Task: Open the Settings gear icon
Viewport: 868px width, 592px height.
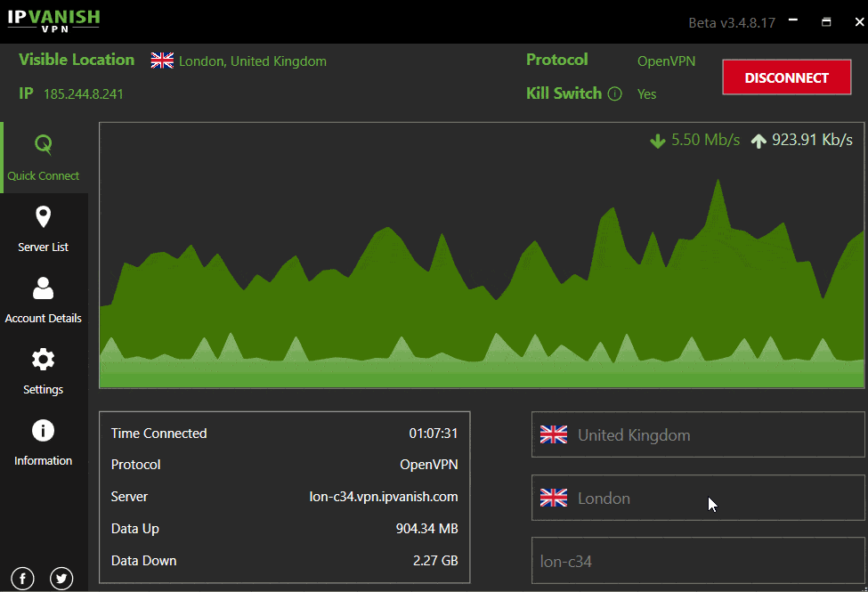Action: [44, 360]
